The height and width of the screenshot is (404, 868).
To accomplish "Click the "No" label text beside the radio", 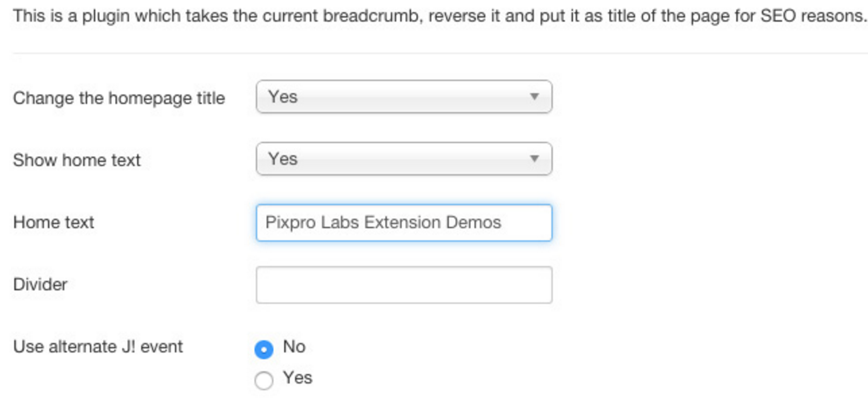I will tap(294, 347).
